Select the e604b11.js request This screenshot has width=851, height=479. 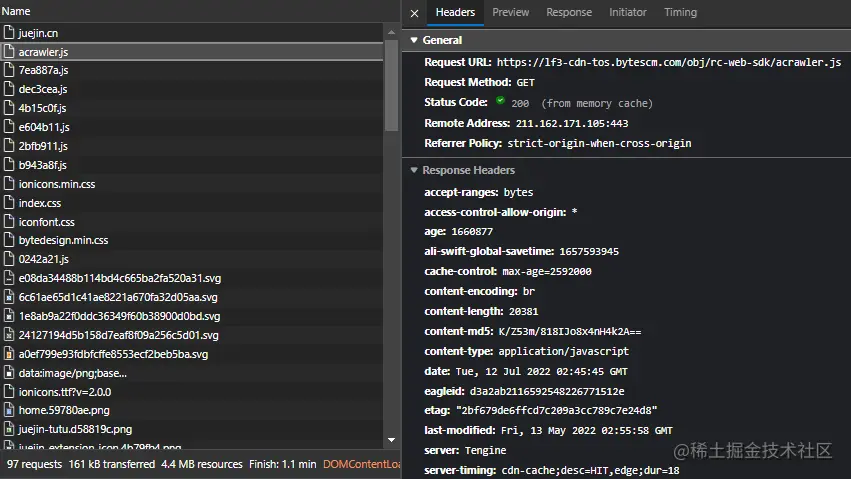(192, 127)
